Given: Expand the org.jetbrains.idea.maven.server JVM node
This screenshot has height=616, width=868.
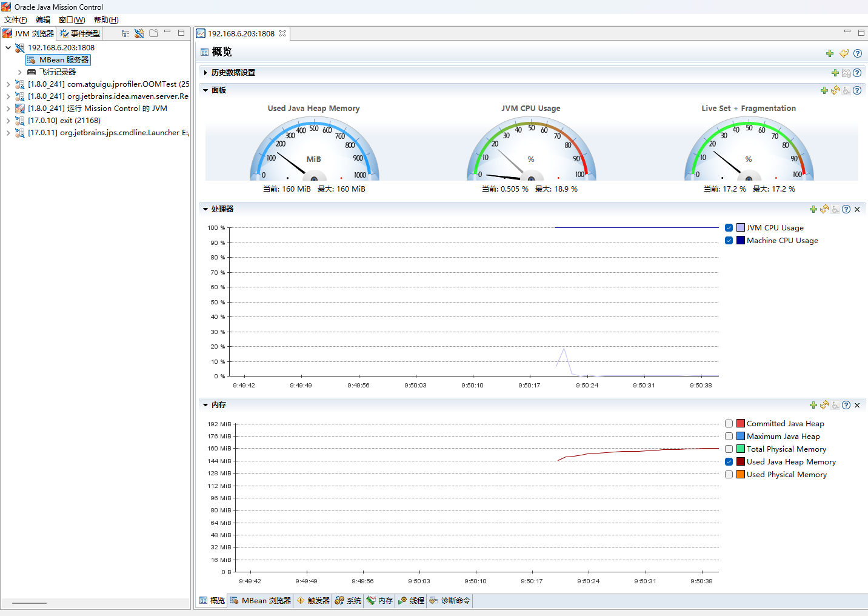Looking at the screenshot, I should [x=8, y=96].
